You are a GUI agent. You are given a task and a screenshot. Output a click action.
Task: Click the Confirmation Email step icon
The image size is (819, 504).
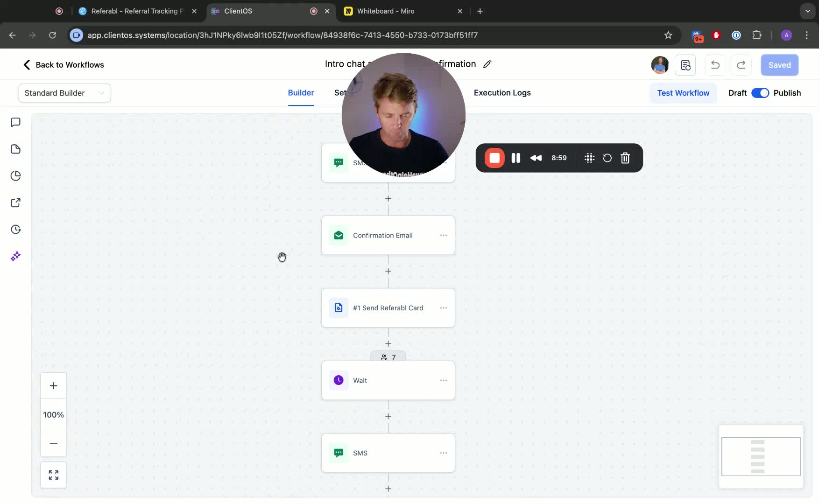coord(339,236)
